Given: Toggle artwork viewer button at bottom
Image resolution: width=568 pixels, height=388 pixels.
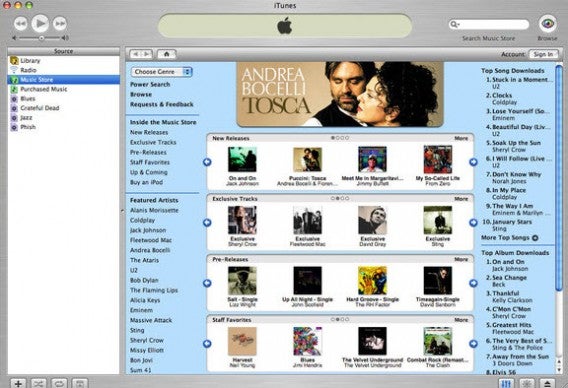Looking at the screenshot, I should 80,383.
